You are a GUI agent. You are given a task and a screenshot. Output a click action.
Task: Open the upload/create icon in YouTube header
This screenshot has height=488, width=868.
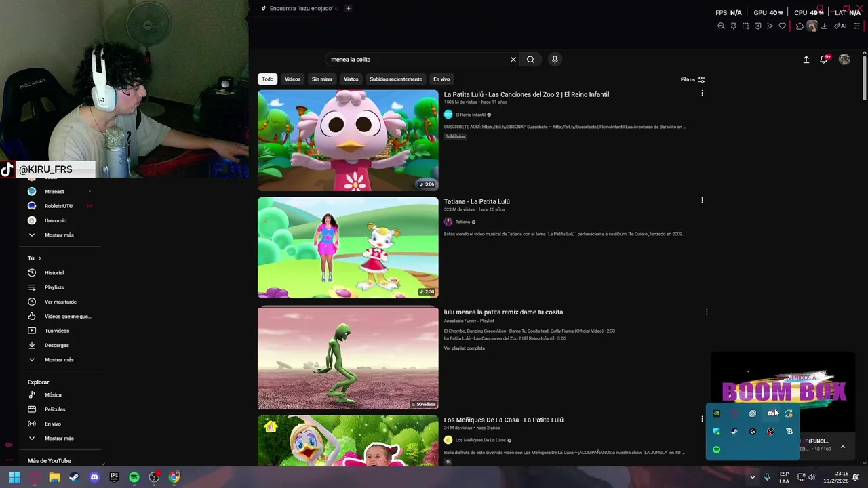point(806,60)
